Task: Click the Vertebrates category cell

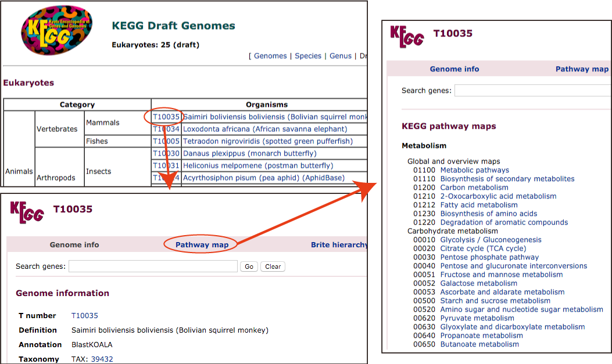Action: (x=59, y=129)
